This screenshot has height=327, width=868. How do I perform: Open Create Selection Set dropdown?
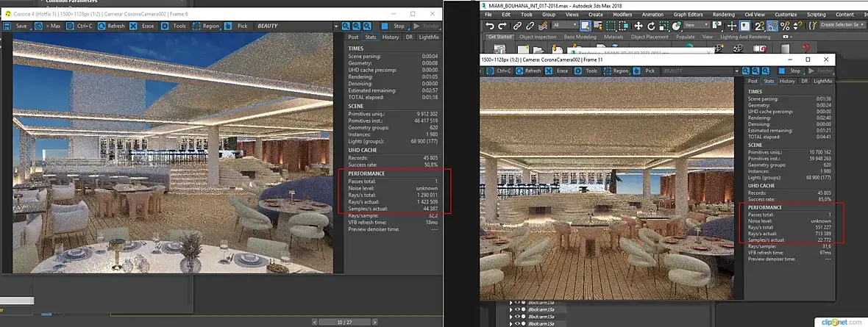click(x=841, y=26)
